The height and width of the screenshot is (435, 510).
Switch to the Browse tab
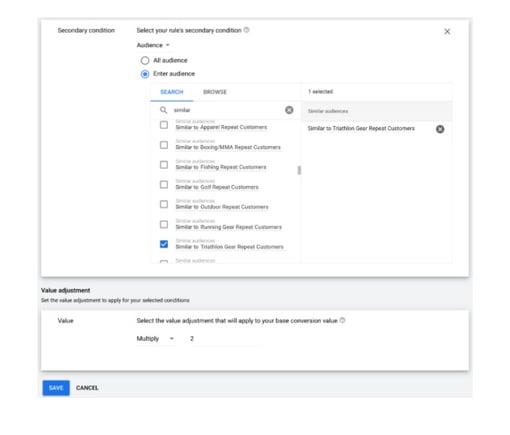tap(215, 92)
